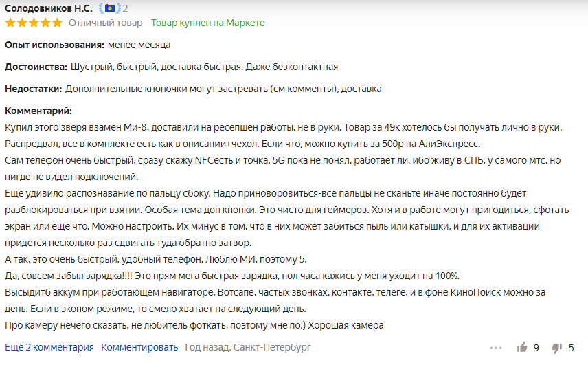Click the 'Недостатки:' heading

point(34,89)
